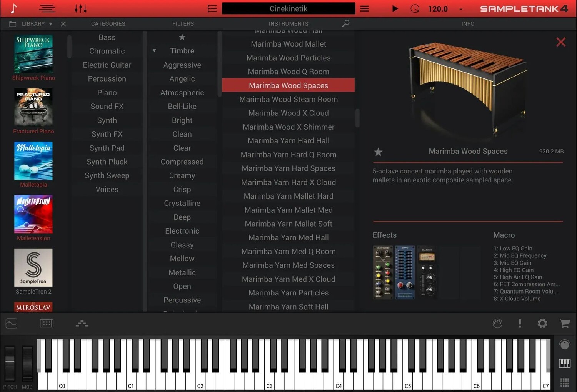
Task: Open the Play view note icon
Action: [x=14, y=8]
